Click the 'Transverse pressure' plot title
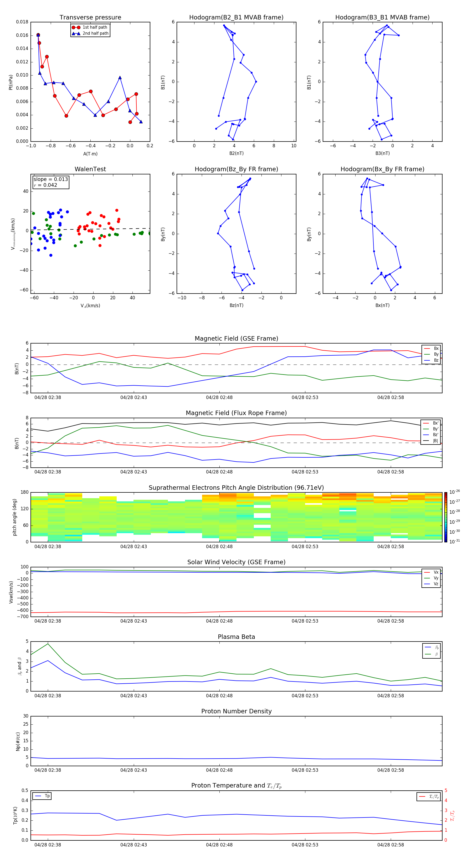Viewport: 473px width, 868px height. 90,18
